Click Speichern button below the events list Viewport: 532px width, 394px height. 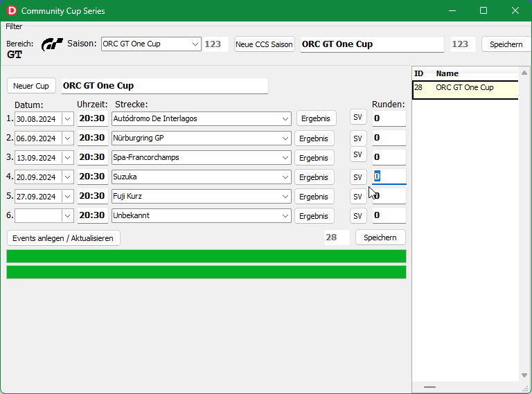point(380,238)
